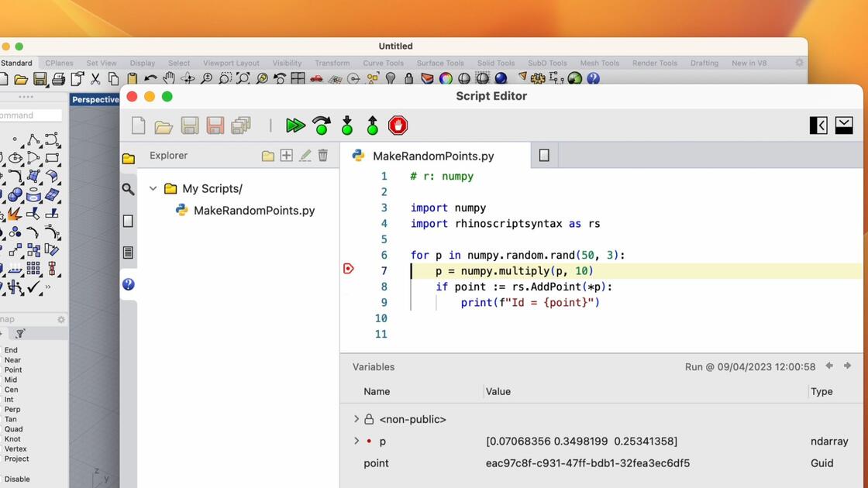Switch to the MakeRandomPoints.py editor tab
This screenshot has width=868, height=488.
(x=433, y=156)
